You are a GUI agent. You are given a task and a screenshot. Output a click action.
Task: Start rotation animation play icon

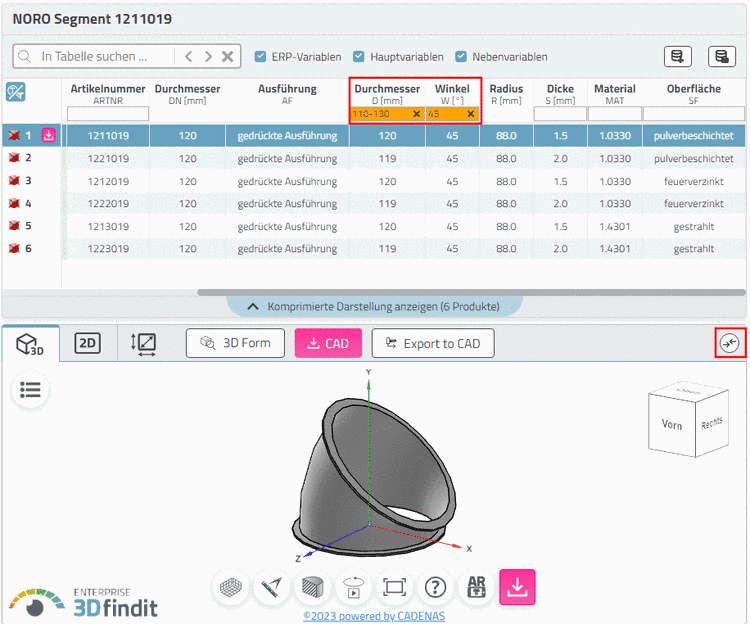pos(353,587)
